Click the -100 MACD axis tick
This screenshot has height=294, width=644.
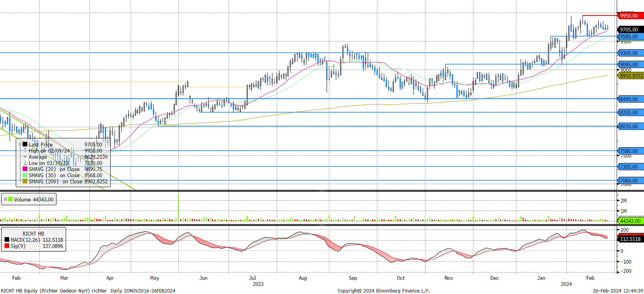(x=626, y=262)
